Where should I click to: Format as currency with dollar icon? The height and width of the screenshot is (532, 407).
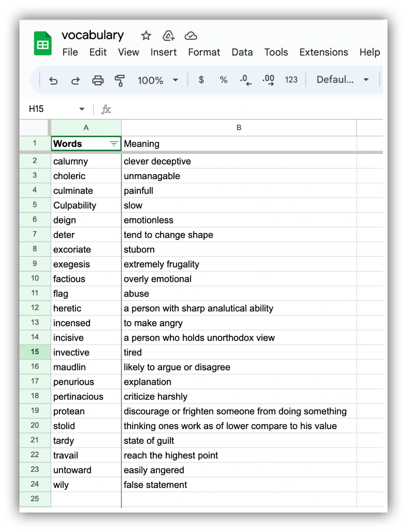201,80
